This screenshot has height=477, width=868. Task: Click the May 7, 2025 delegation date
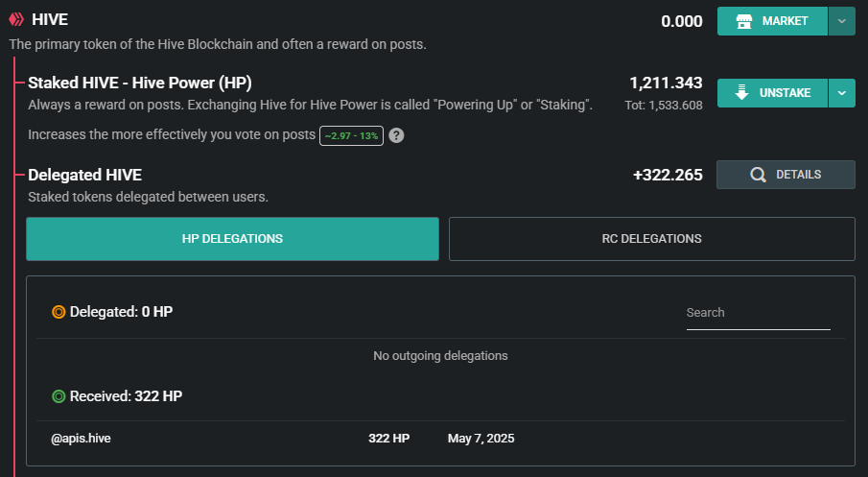(x=481, y=439)
